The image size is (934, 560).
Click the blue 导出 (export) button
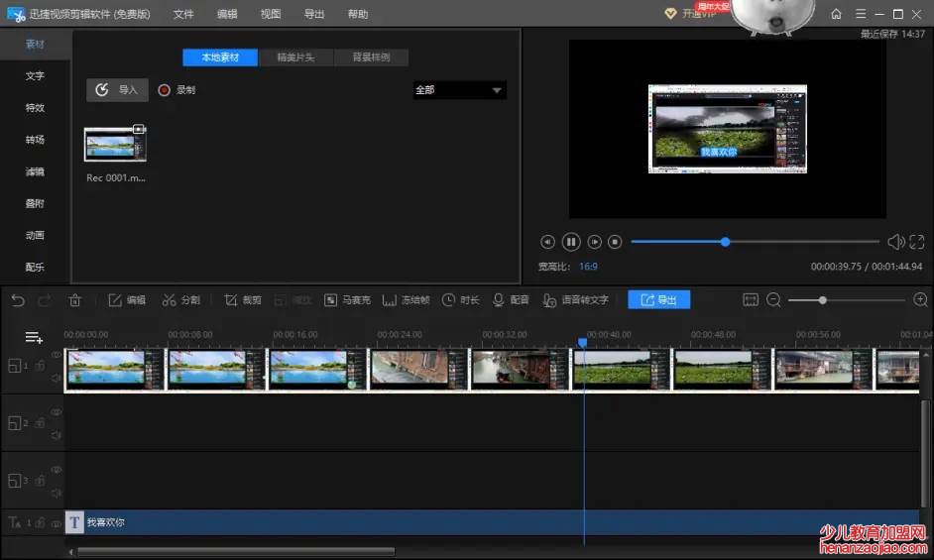[658, 300]
